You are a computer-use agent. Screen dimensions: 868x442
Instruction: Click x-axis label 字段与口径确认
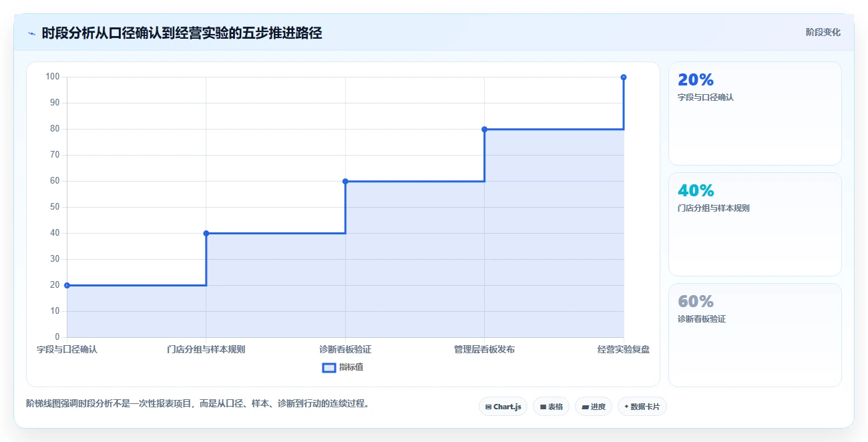[x=67, y=349]
